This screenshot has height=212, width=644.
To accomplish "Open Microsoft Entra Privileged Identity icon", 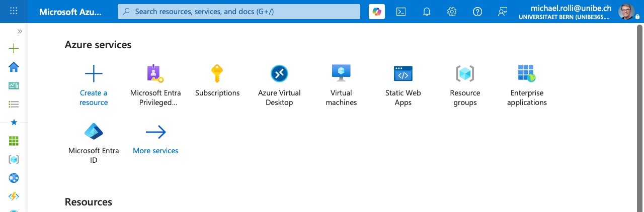I will 155,73.
